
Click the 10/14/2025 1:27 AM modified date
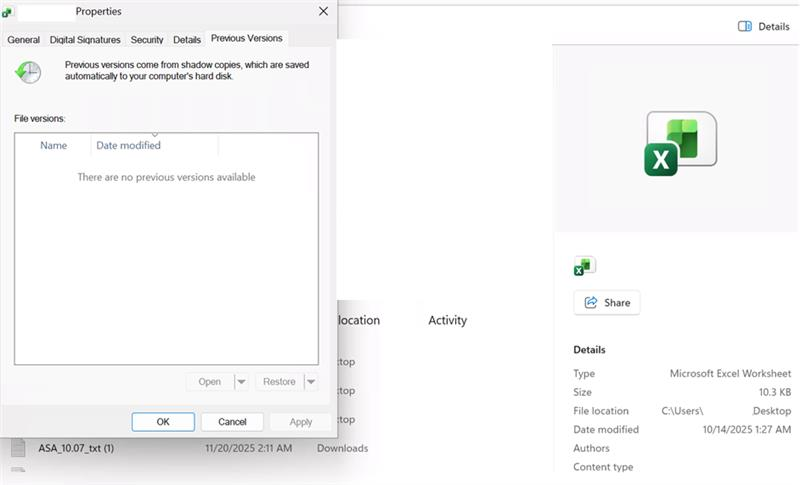point(746,429)
